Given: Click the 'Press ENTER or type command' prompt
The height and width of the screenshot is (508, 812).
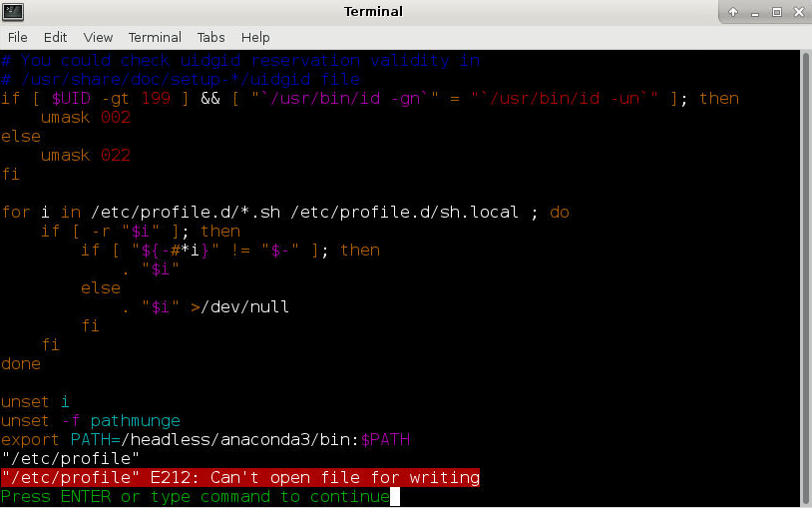Looking at the screenshot, I should pyautogui.click(x=196, y=497).
